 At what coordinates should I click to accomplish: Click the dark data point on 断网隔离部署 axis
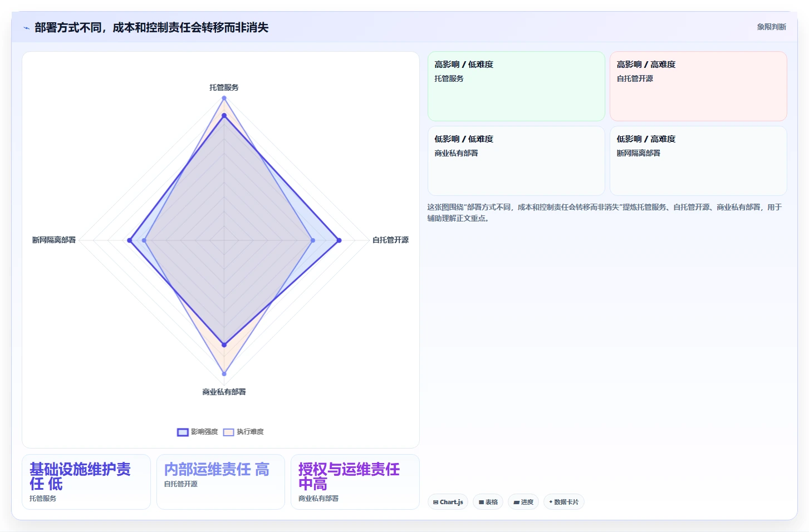pyautogui.click(x=129, y=240)
